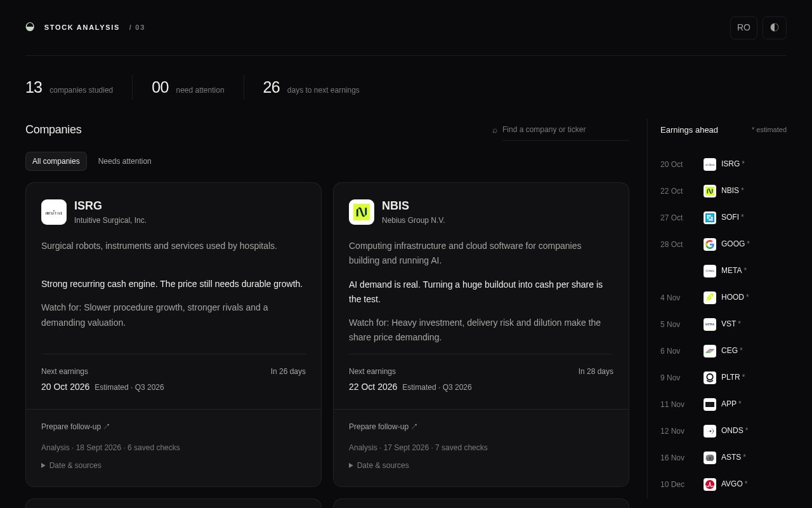Focus the Find a company or ticker field
The height and width of the screenshot is (508, 812).
566,130
